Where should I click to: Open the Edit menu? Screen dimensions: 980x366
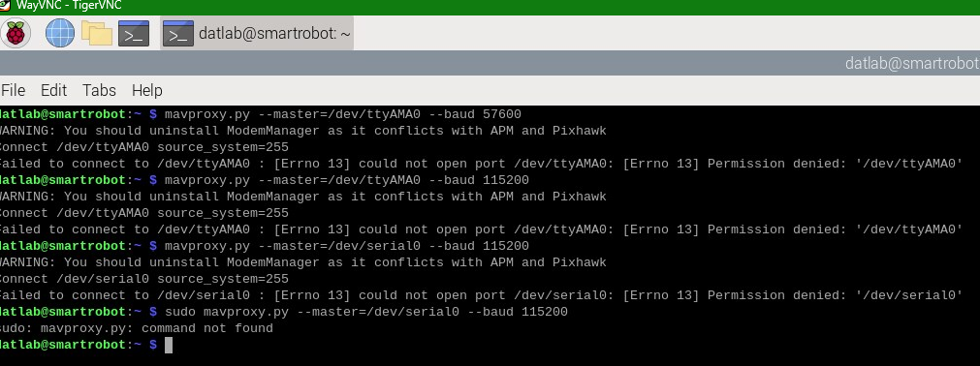53,91
